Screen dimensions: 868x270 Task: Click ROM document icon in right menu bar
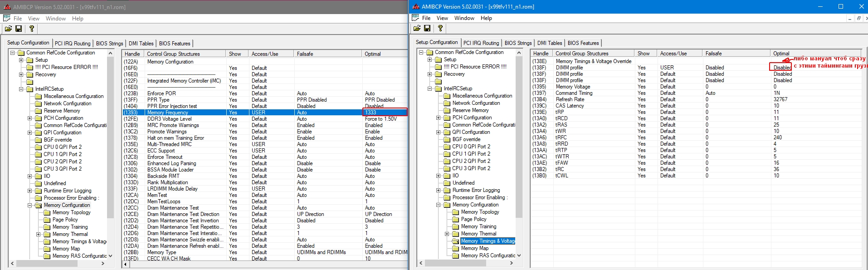[x=415, y=18]
